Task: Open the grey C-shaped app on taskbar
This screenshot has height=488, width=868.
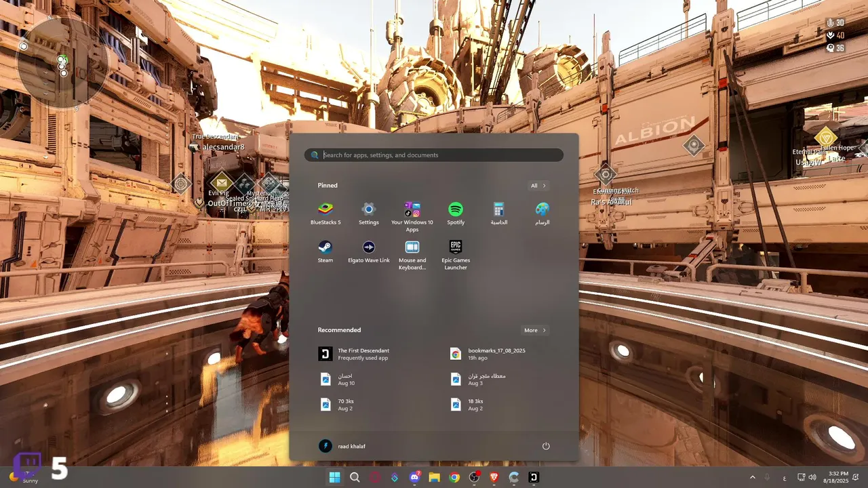Action: pos(514,477)
